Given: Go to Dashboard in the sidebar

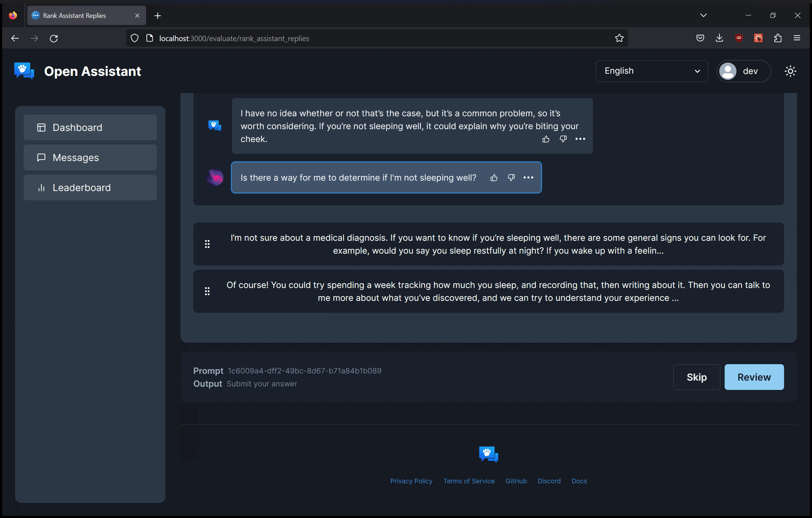Looking at the screenshot, I should coord(90,127).
